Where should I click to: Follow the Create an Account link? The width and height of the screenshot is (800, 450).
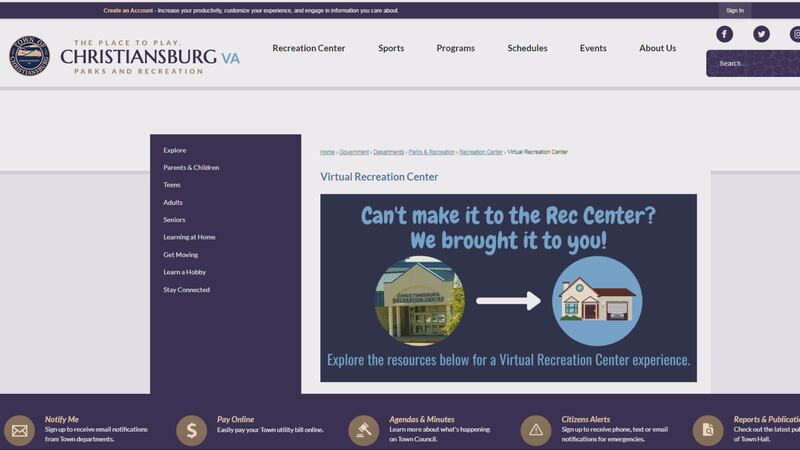click(127, 10)
